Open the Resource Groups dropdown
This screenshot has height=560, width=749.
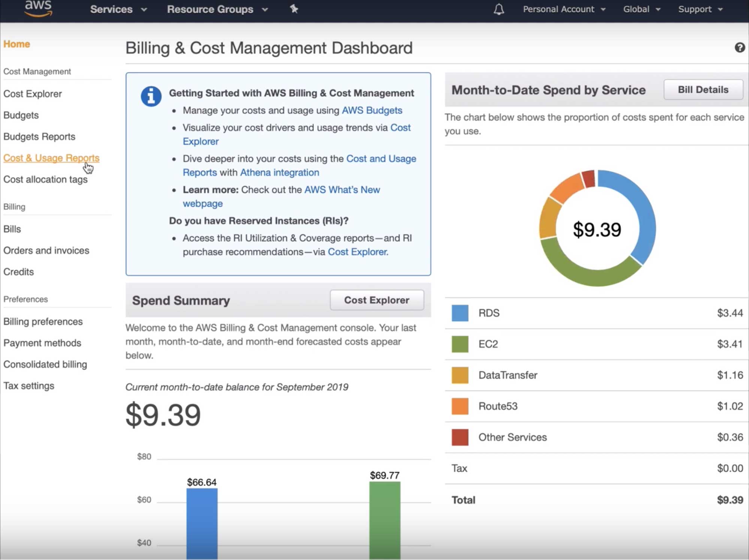coord(217,9)
